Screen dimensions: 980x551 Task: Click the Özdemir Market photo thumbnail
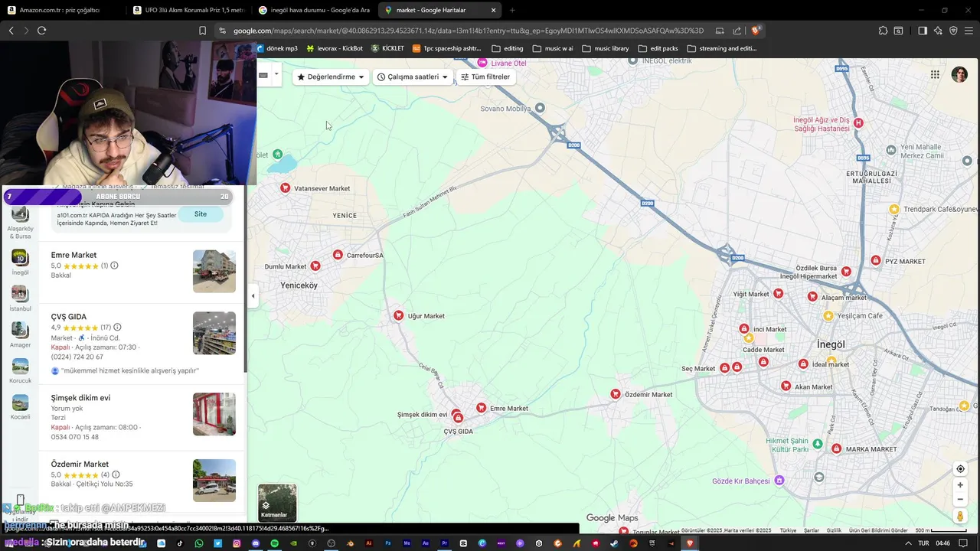[214, 480]
